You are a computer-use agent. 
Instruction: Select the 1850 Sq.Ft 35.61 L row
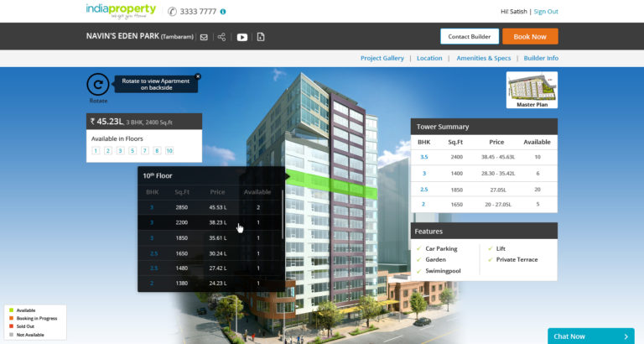click(x=210, y=238)
